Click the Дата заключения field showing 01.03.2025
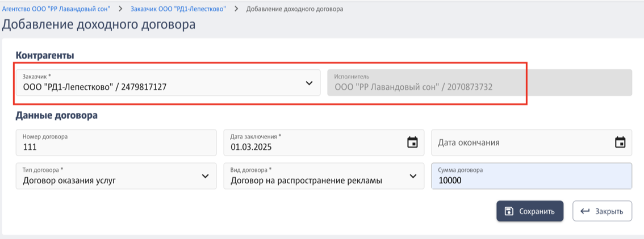The image size is (644, 239). pyautogui.click(x=324, y=142)
